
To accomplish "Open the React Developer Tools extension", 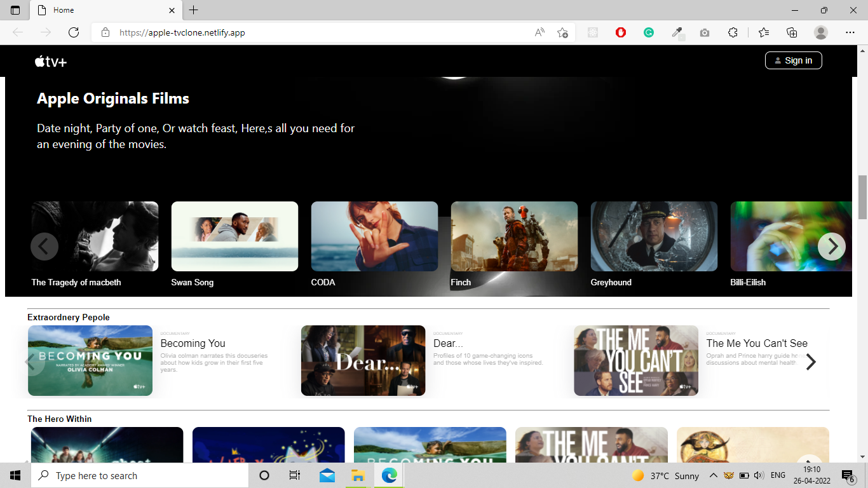I will pos(593,32).
